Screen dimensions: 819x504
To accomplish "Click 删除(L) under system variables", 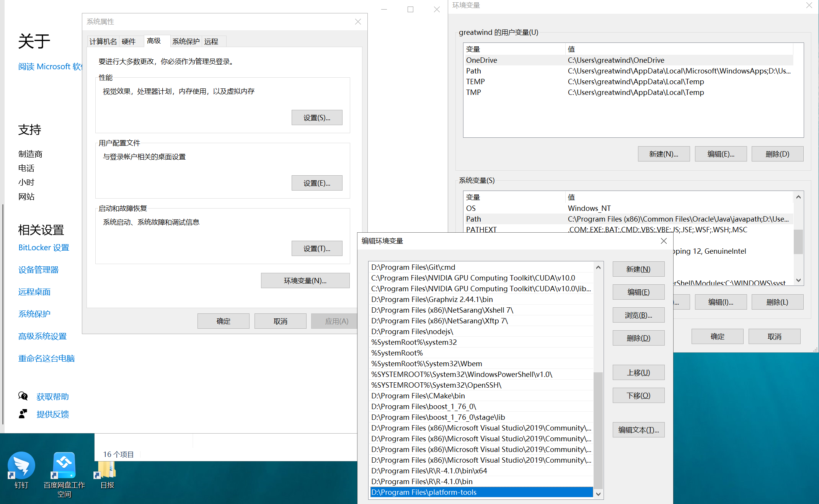I will 777,302.
